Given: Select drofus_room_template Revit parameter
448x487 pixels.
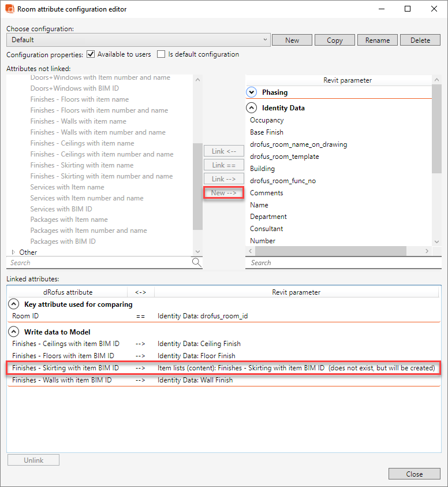Looking at the screenshot, I should (284, 157).
